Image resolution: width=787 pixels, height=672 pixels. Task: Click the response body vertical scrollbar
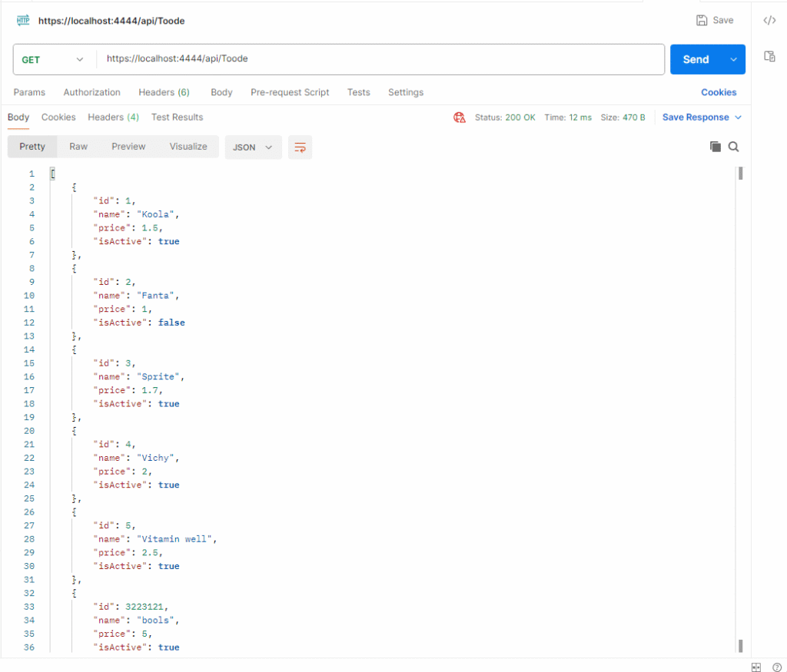click(x=740, y=407)
